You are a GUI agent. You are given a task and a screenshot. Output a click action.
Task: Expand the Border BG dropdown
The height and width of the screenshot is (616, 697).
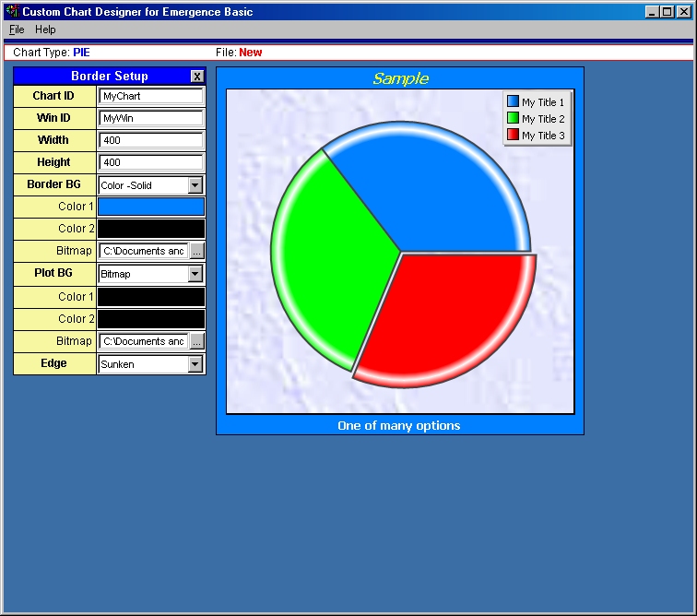[x=195, y=185]
